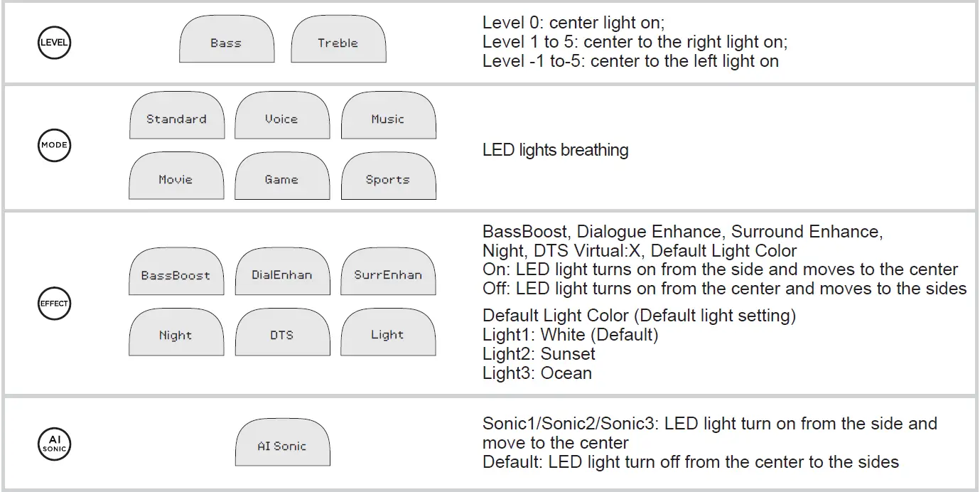Switch to Voice sound mode

point(282,117)
